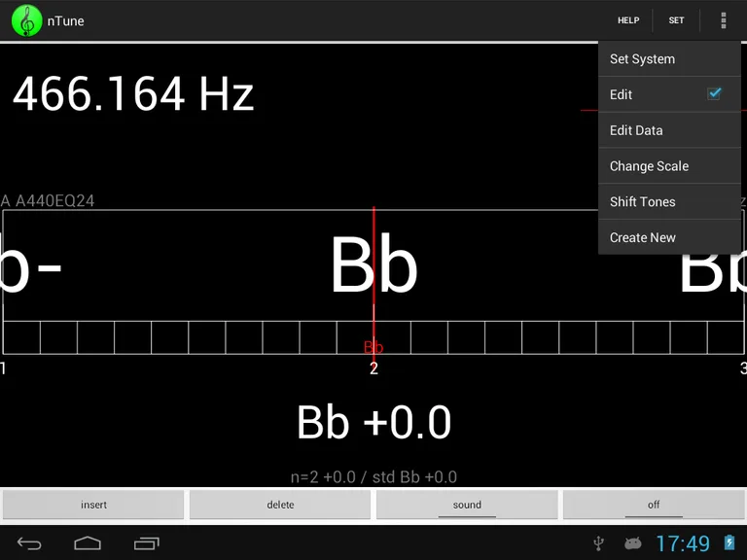This screenshot has height=560, width=747.
Task: Open the three-dot overflow menu
Action: pyautogui.click(x=724, y=20)
